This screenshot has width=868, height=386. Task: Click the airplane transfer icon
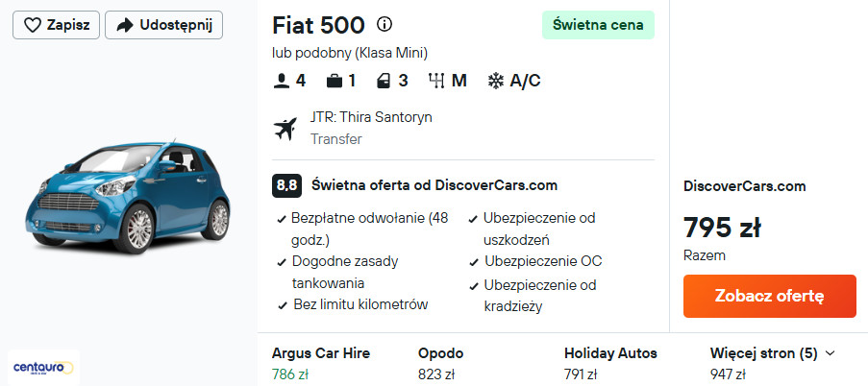pos(285,128)
